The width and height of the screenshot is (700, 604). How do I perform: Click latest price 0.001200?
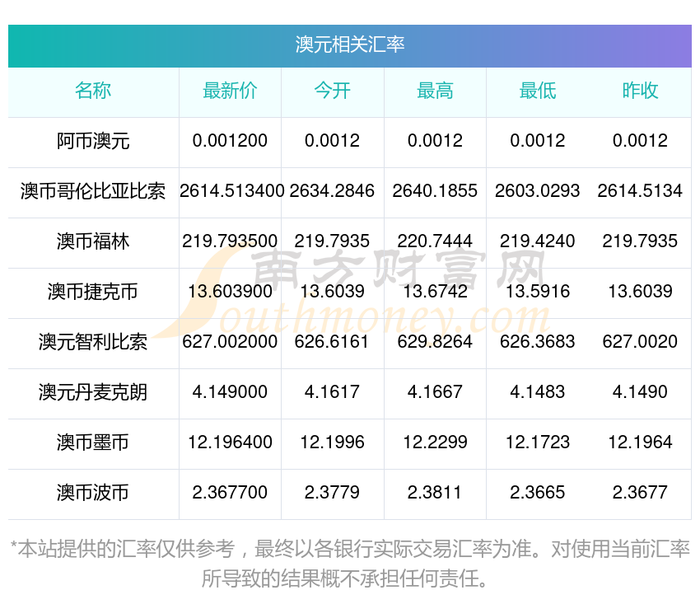coord(230,141)
